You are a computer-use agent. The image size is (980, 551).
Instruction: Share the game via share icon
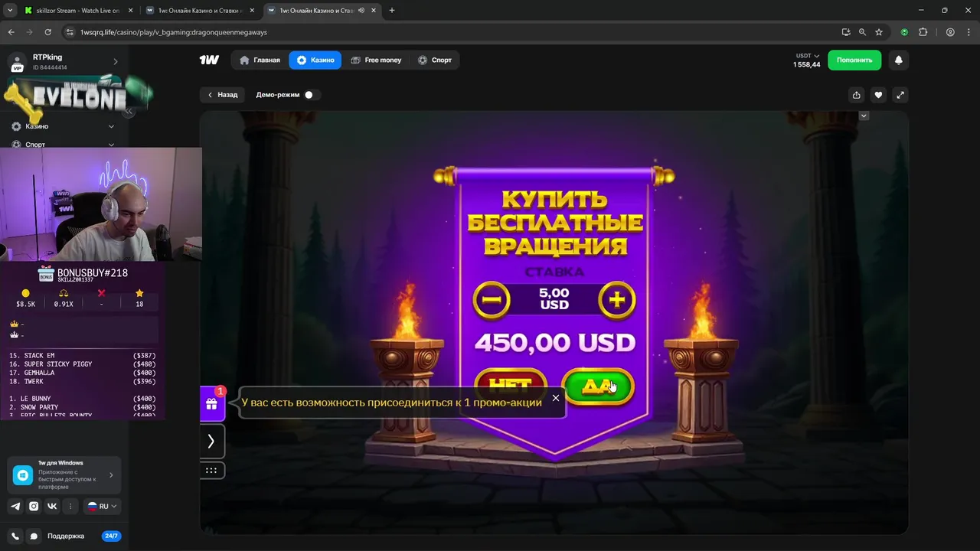click(x=856, y=95)
